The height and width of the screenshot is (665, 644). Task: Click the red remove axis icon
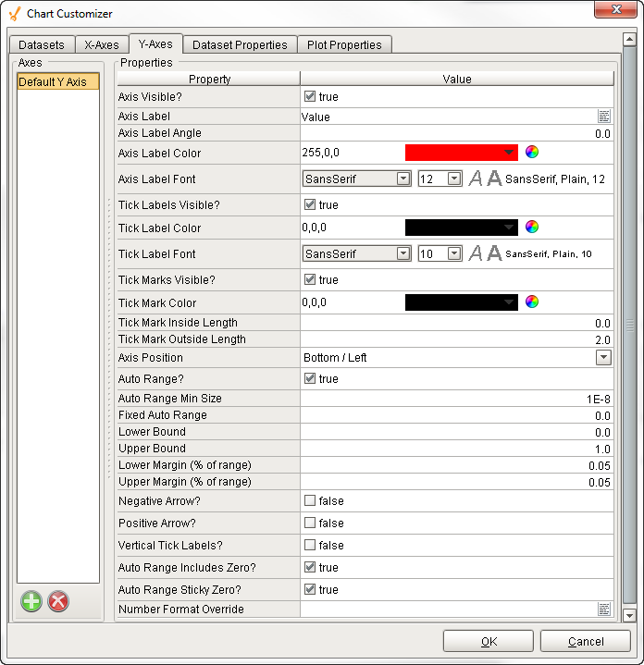(58, 601)
